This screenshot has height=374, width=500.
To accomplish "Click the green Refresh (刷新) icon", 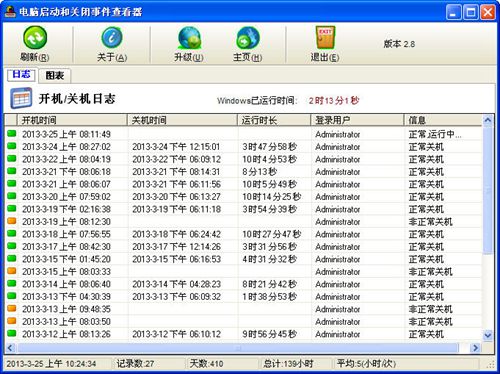I will pos(35,37).
